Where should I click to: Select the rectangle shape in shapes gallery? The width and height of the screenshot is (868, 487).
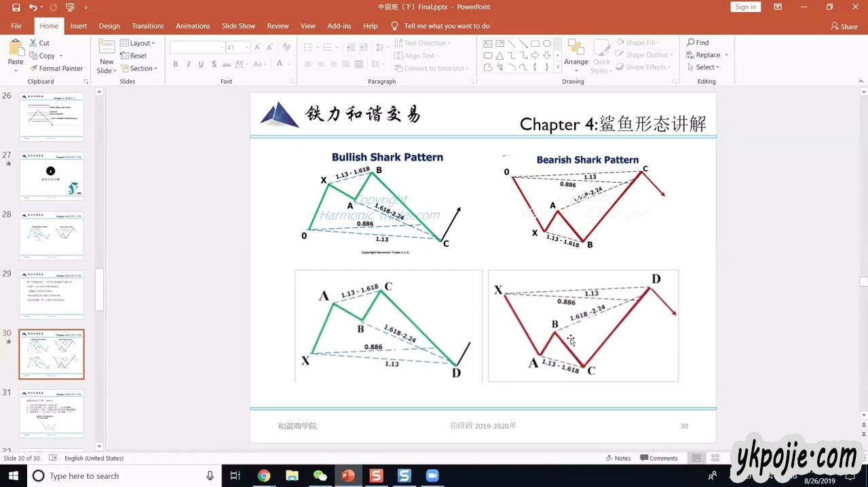pos(535,43)
